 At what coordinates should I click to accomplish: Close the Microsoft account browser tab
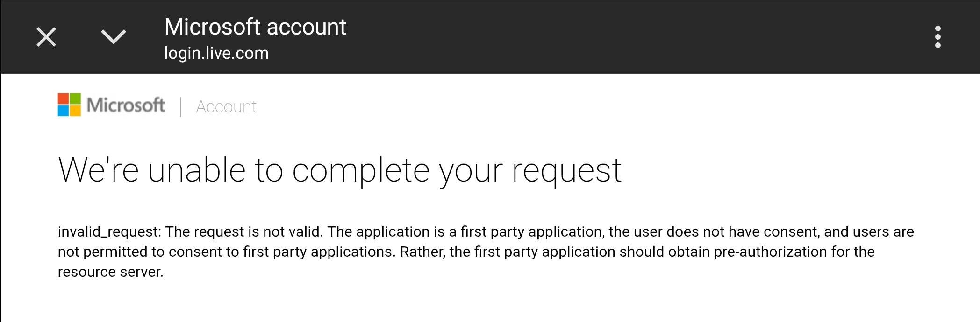[46, 37]
